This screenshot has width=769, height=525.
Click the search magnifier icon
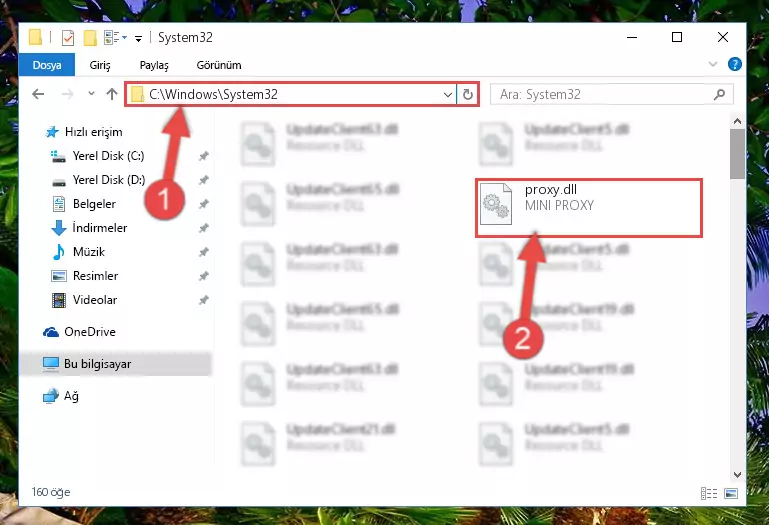click(719, 94)
